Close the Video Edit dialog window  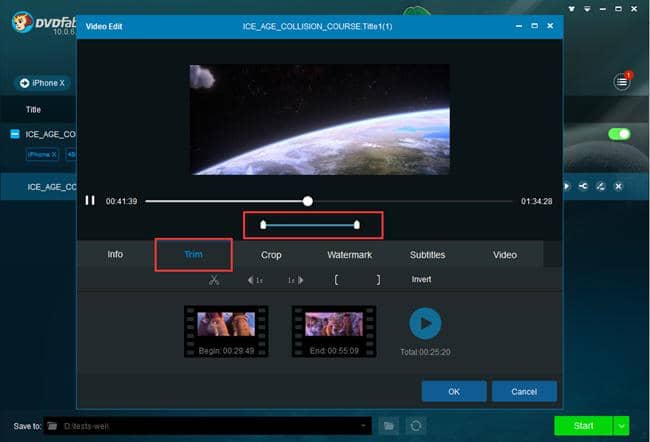[550, 26]
